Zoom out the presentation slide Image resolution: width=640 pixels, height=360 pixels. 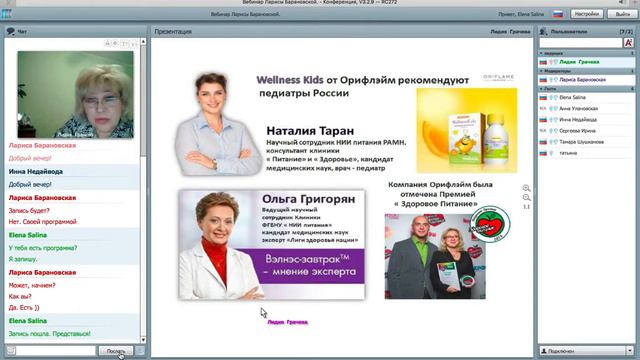coord(527,198)
